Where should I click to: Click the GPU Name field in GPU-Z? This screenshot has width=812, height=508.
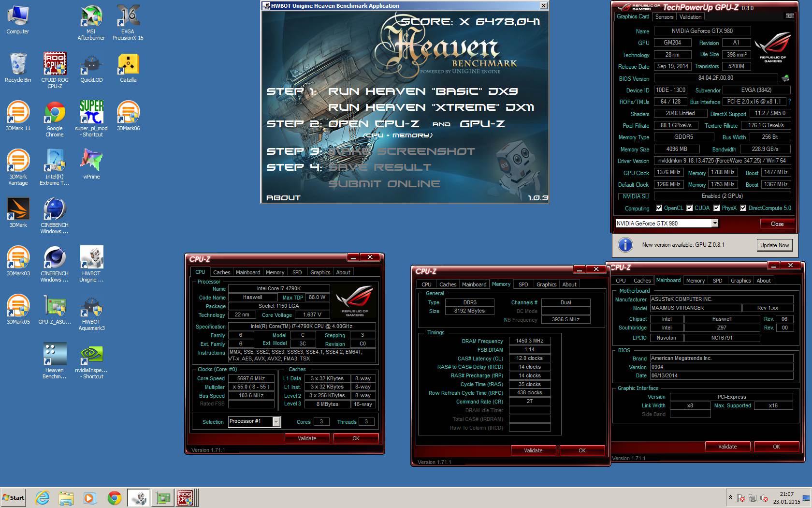702,30
